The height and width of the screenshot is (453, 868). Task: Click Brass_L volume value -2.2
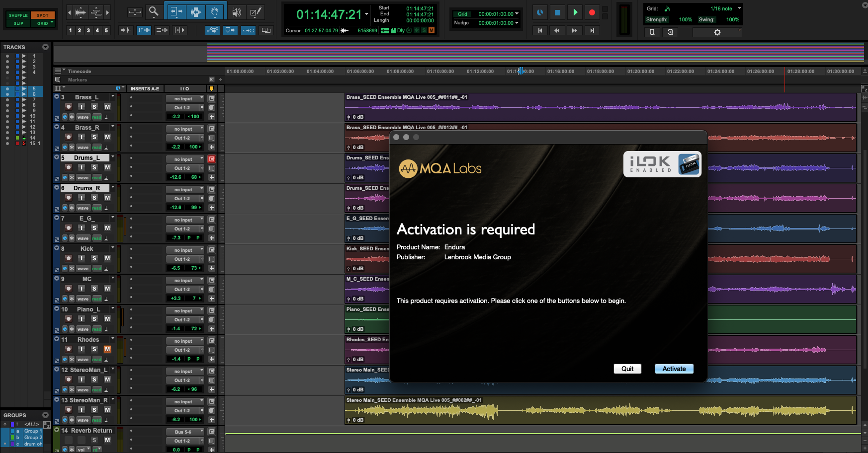click(x=176, y=117)
